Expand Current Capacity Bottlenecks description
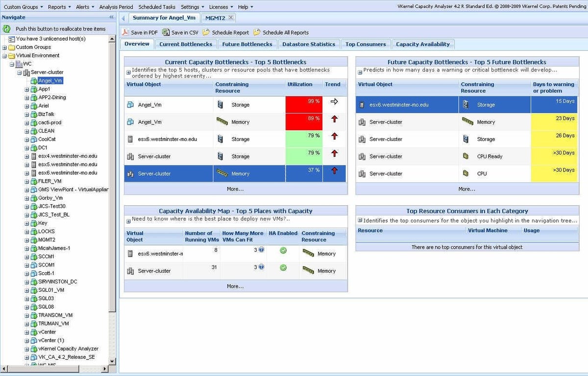Image resolution: width=588 pixels, height=376 pixels. coord(128,72)
